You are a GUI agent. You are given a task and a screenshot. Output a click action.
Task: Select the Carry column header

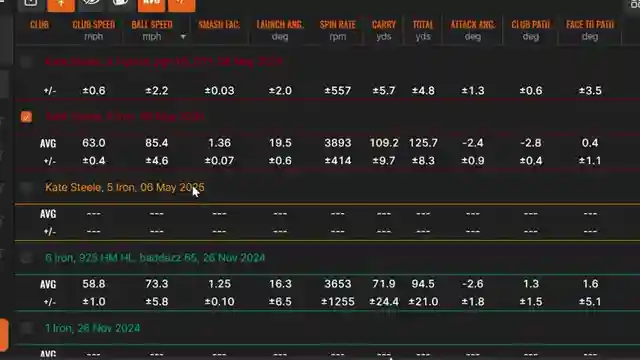click(384, 30)
